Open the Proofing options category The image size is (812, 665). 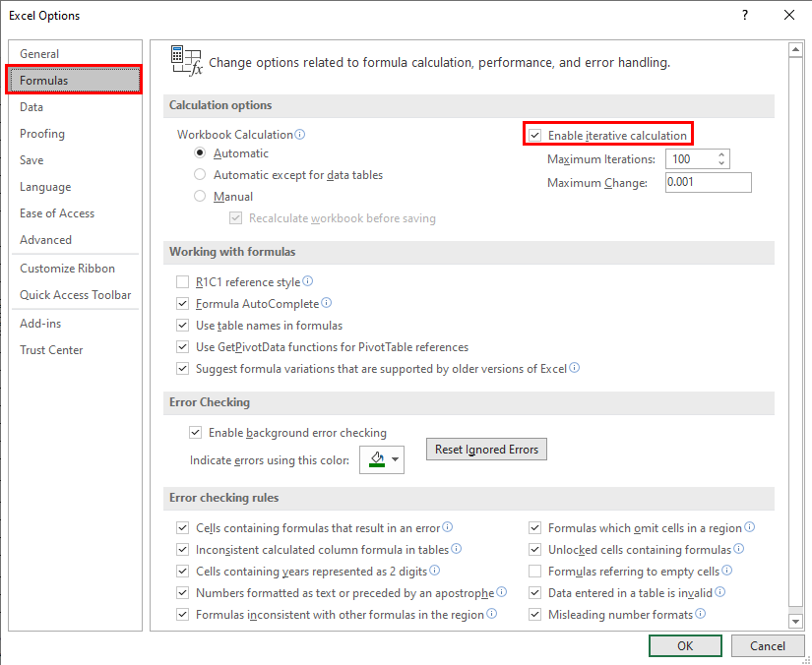click(x=75, y=134)
